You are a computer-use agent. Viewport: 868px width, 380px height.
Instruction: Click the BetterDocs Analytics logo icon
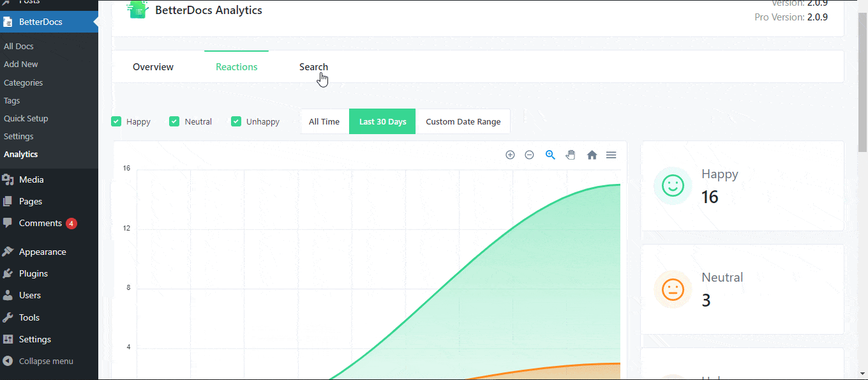click(136, 10)
